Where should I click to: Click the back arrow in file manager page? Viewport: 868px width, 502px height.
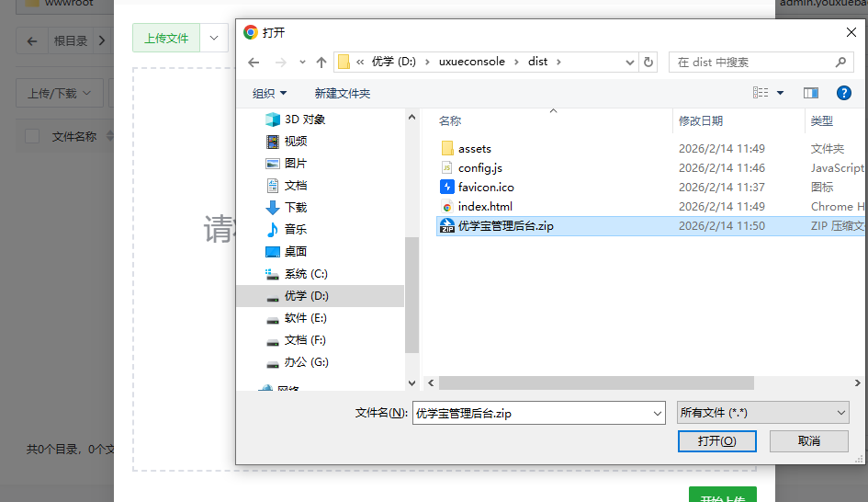[x=32, y=41]
